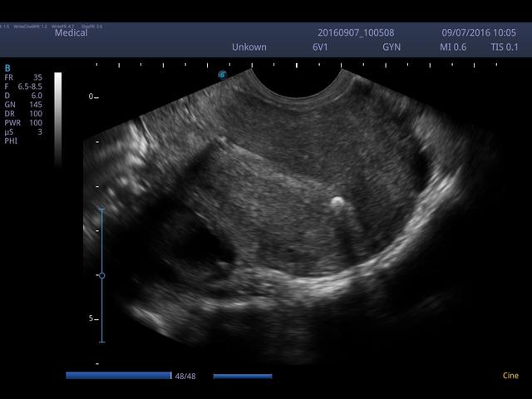Screen dimensions: 532x399
Task: Select the short blue bar beside the frame counter
Action: pyautogui.click(x=242, y=377)
